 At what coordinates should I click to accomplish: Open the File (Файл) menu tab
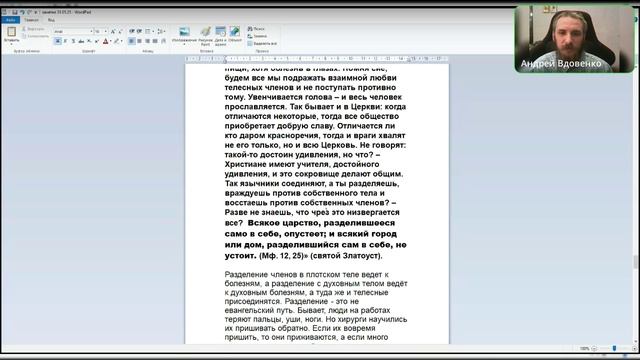(x=10, y=20)
